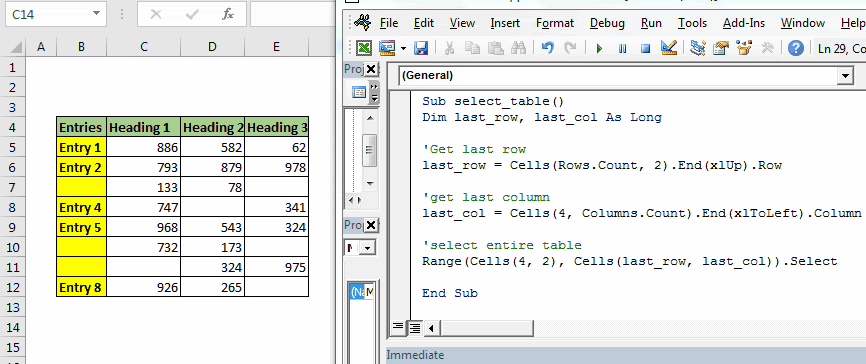866x364 pixels.
Task: Expand the (General) object dropdown
Action: point(845,76)
